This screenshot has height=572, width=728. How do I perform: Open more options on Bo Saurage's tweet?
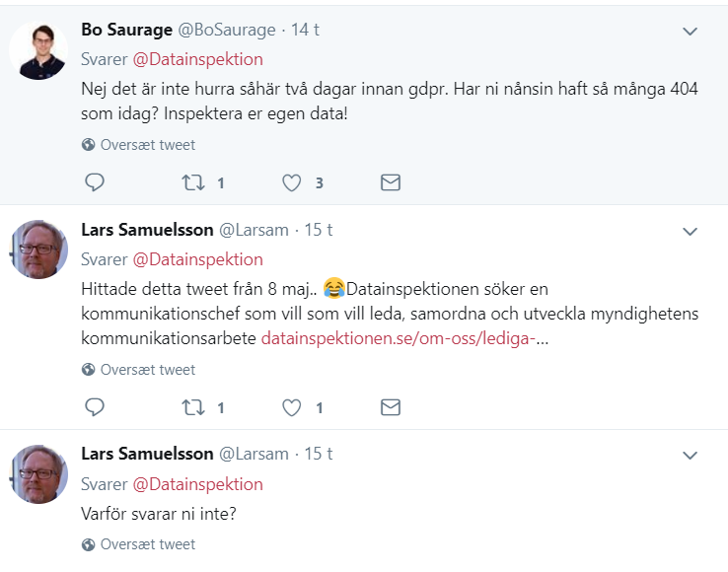tap(691, 32)
